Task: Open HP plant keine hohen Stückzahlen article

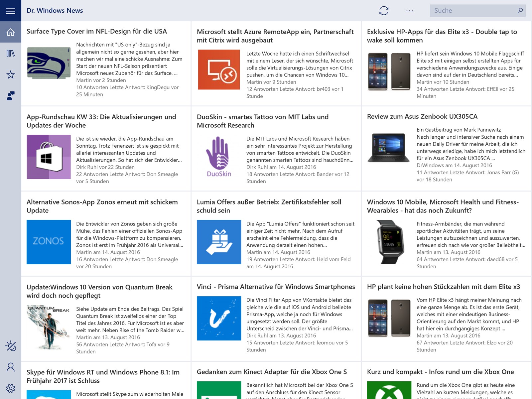Action: click(x=444, y=287)
